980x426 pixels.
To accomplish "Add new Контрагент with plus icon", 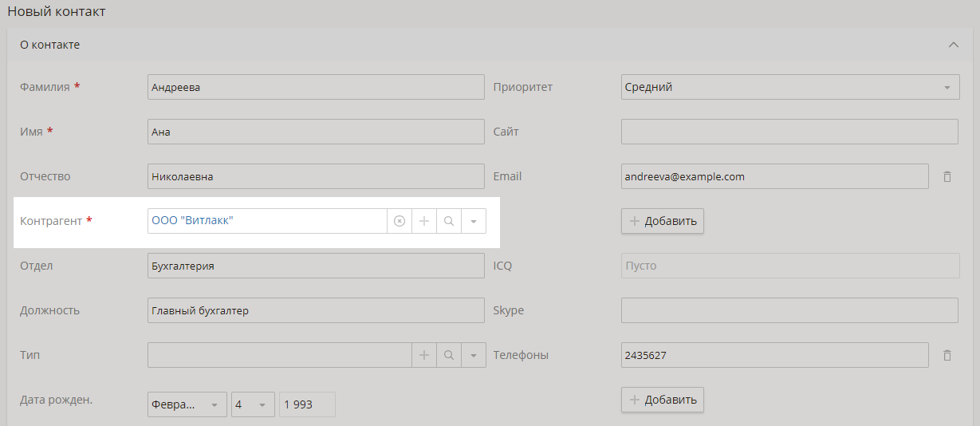I will pyautogui.click(x=424, y=221).
